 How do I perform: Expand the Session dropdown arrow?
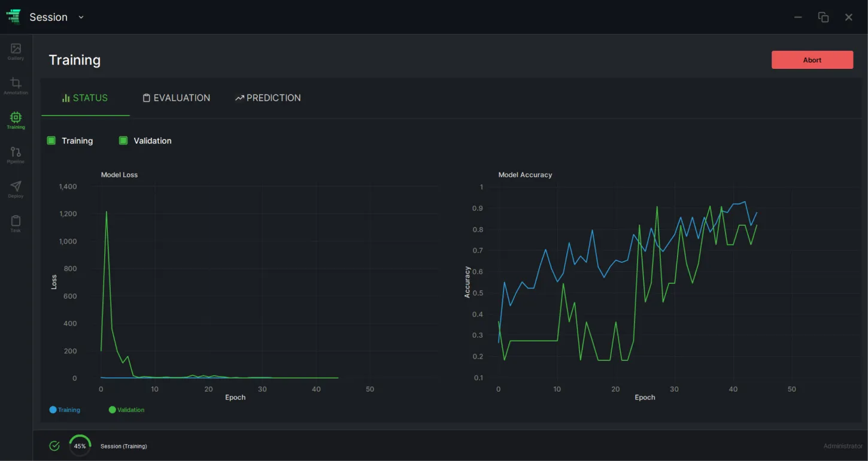81,17
